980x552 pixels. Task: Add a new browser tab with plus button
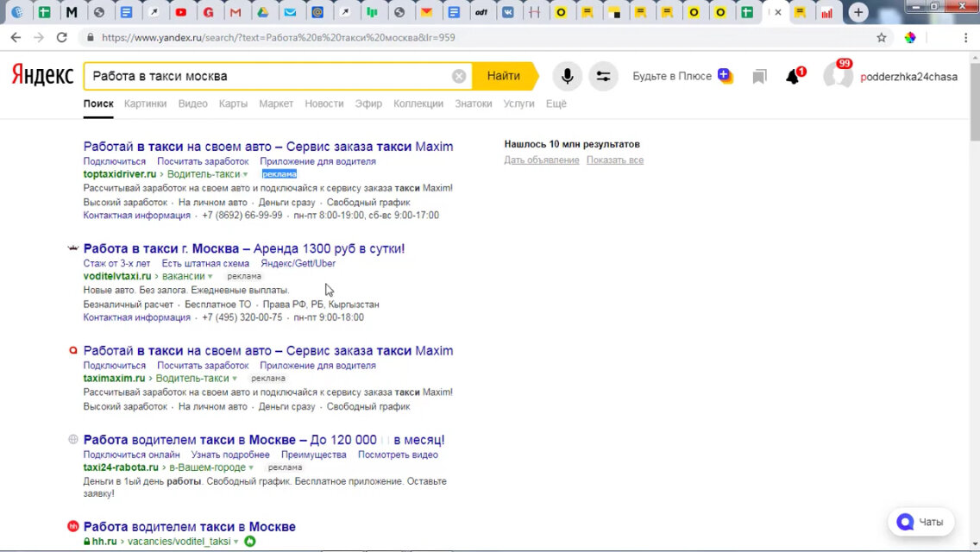coord(858,12)
